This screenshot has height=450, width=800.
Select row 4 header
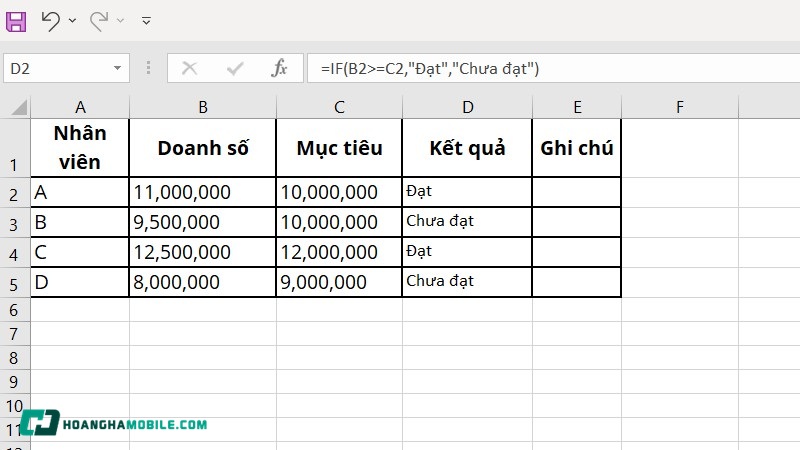(15, 253)
